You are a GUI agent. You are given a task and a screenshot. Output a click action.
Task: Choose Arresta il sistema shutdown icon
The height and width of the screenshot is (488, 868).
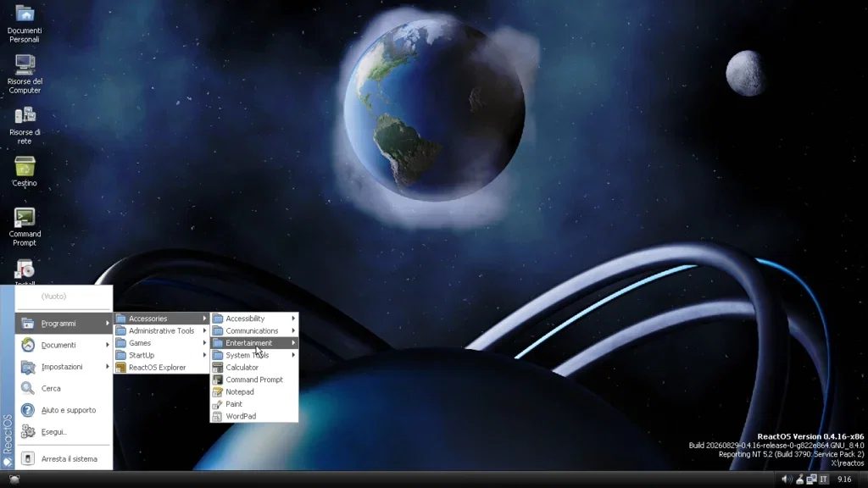[x=28, y=458]
